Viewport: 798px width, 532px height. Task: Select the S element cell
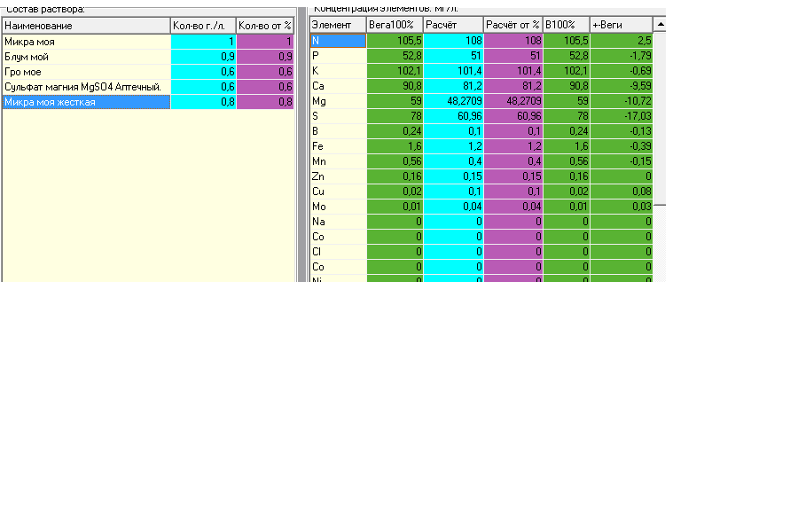click(x=338, y=116)
